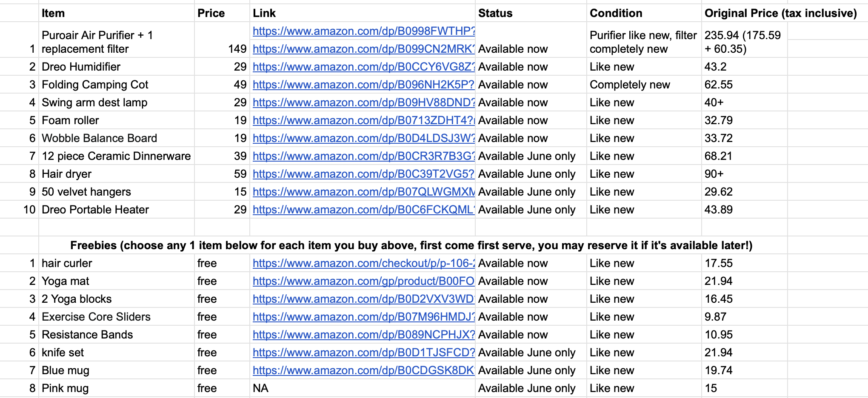The width and height of the screenshot is (868, 398).
Task: Select the Status column header cell
Action: click(530, 13)
